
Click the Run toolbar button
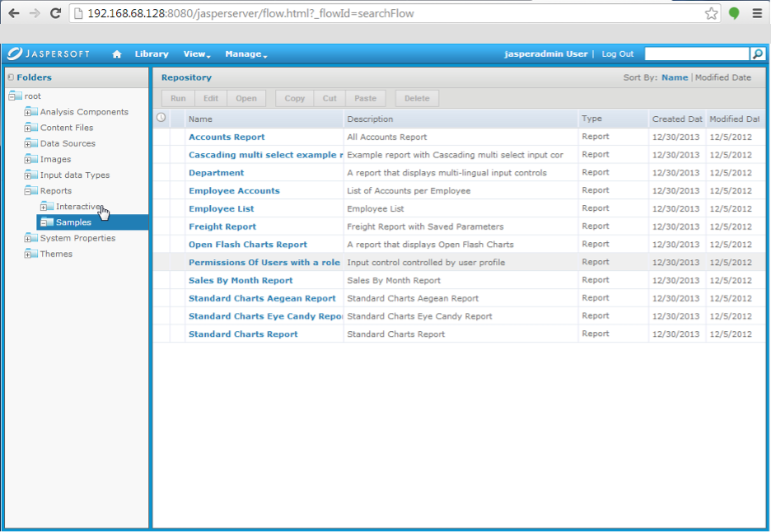178,98
